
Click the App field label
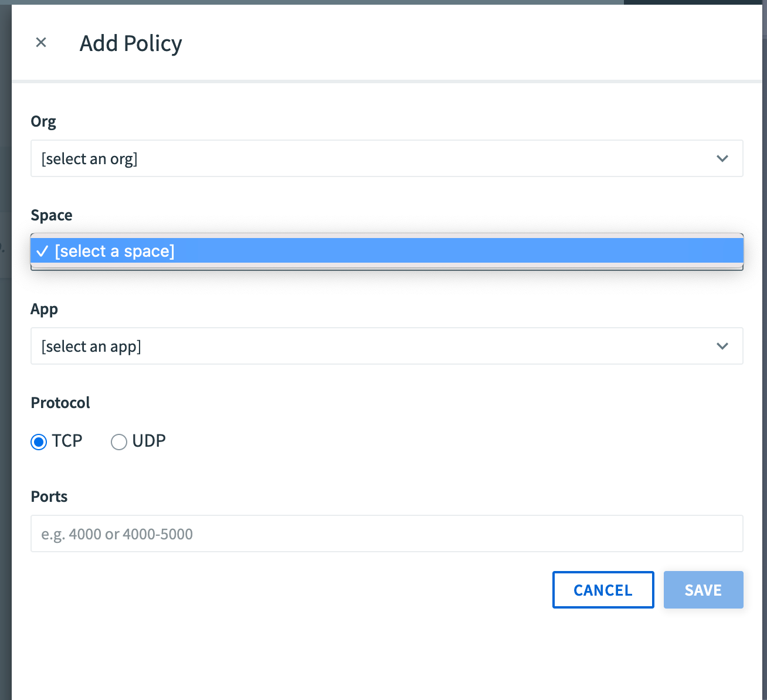[44, 309]
